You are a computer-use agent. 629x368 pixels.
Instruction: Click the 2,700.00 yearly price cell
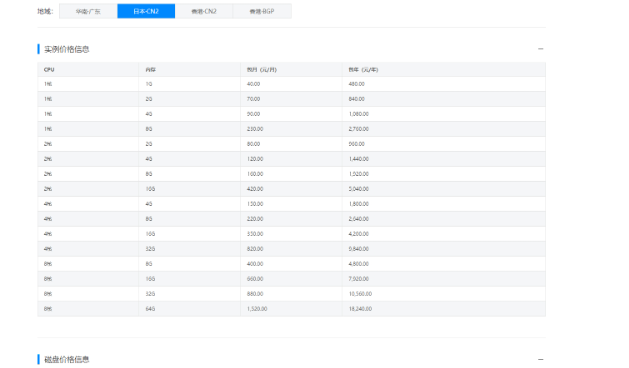pos(359,129)
